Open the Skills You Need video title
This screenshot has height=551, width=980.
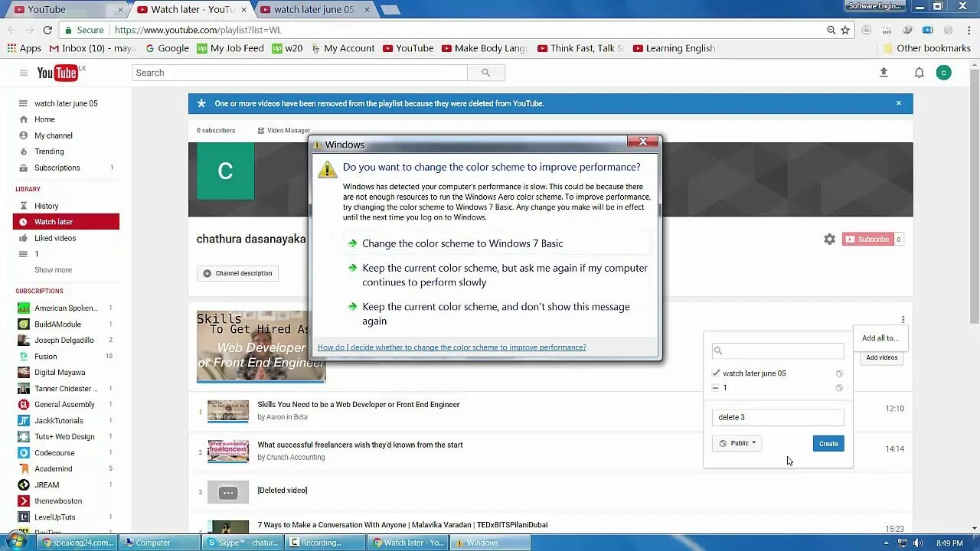click(358, 405)
